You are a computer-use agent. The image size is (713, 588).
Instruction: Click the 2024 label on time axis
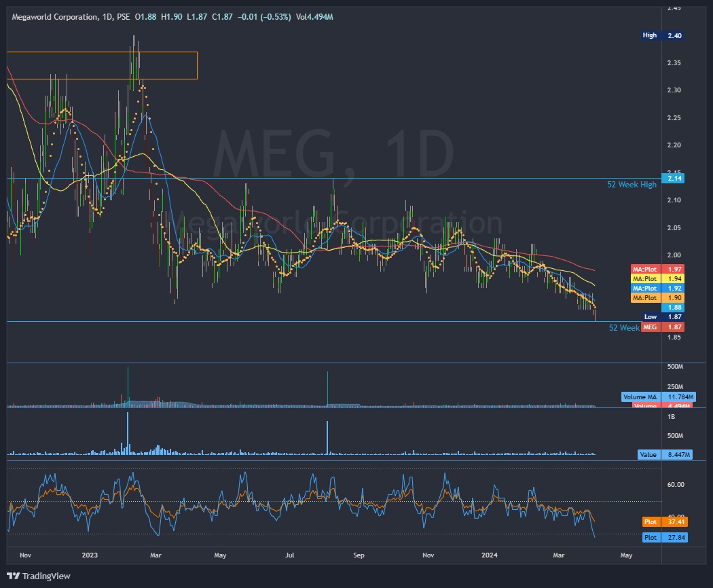[x=488, y=555]
